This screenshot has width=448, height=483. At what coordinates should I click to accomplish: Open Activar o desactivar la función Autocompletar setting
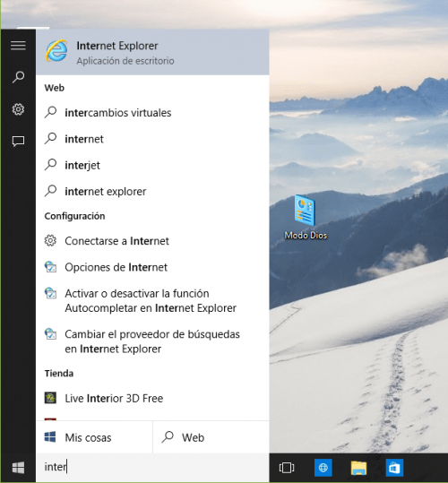click(x=152, y=301)
